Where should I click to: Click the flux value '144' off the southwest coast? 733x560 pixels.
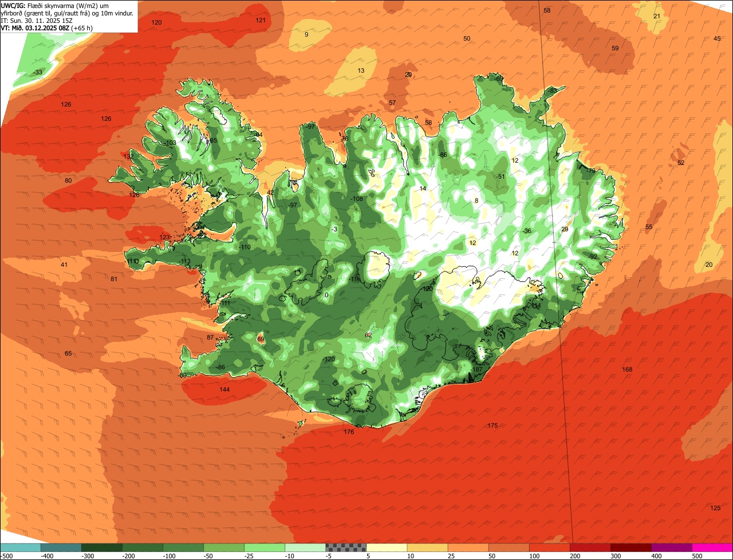224,389
